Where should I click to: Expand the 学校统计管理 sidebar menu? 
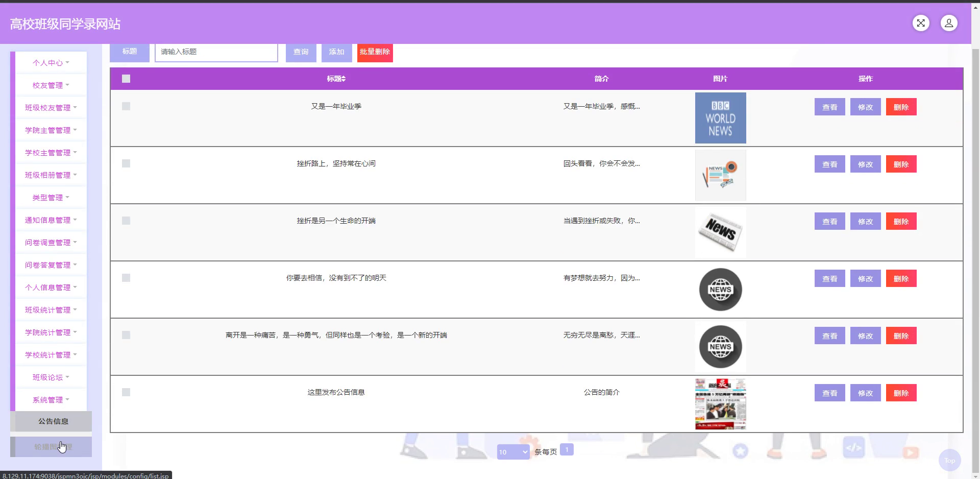point(51,355)
